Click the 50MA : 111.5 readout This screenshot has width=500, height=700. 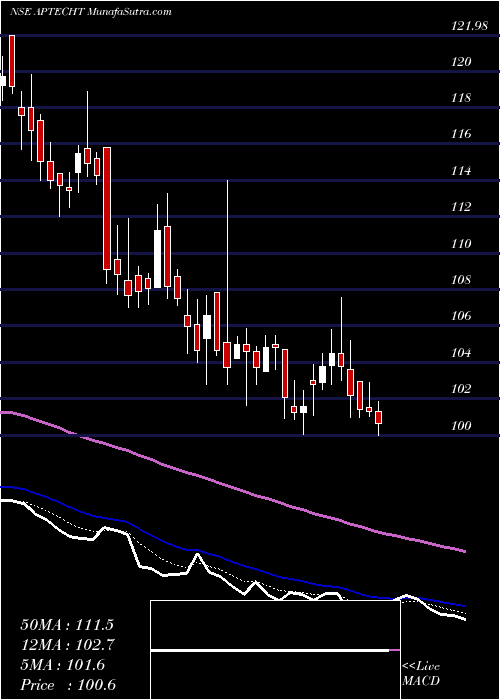[67, 625]
